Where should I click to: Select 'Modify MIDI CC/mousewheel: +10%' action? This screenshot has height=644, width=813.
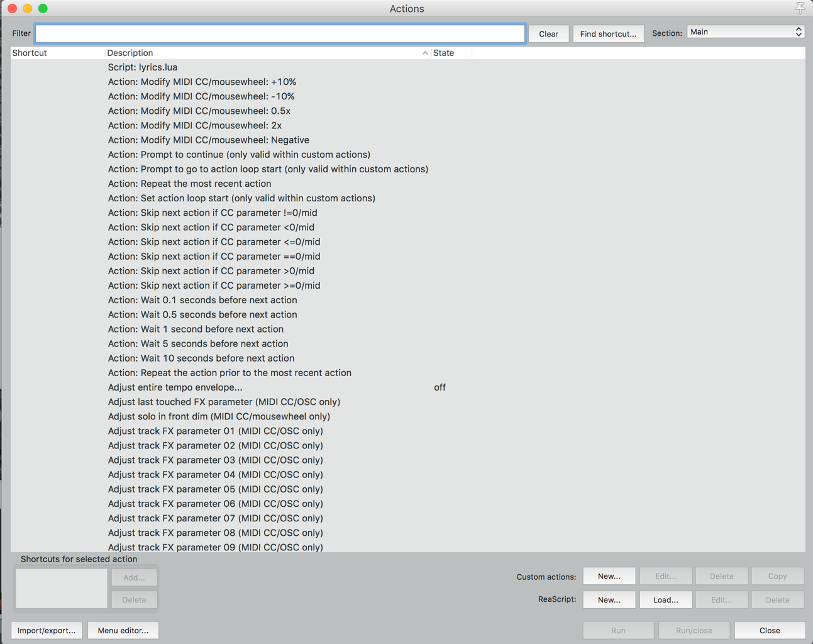point(407,82)
